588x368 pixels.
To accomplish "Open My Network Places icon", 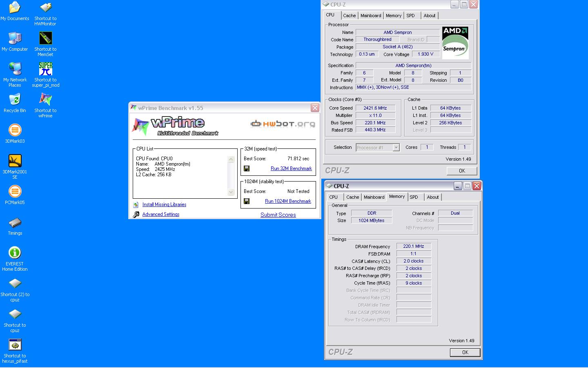I will (x=15, y=75).
